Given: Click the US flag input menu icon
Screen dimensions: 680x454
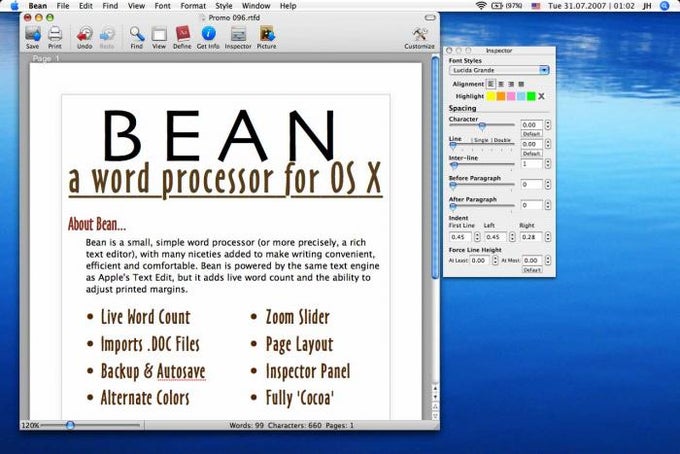Looking at the screenshot, I should (536, 6).
